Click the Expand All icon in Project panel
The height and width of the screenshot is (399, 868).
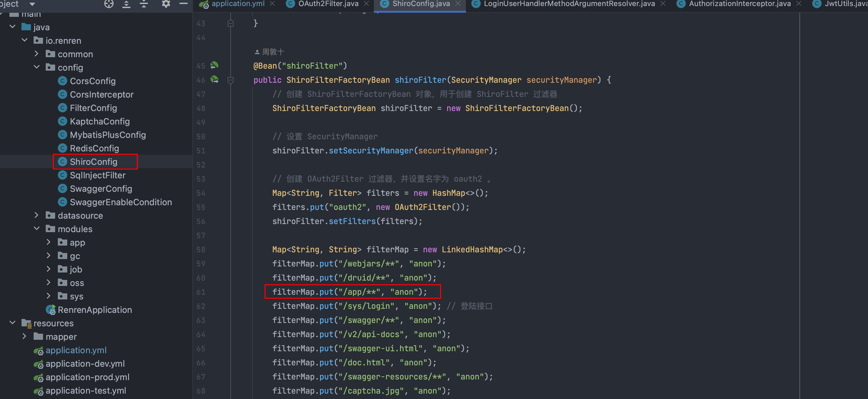(126, 4)
